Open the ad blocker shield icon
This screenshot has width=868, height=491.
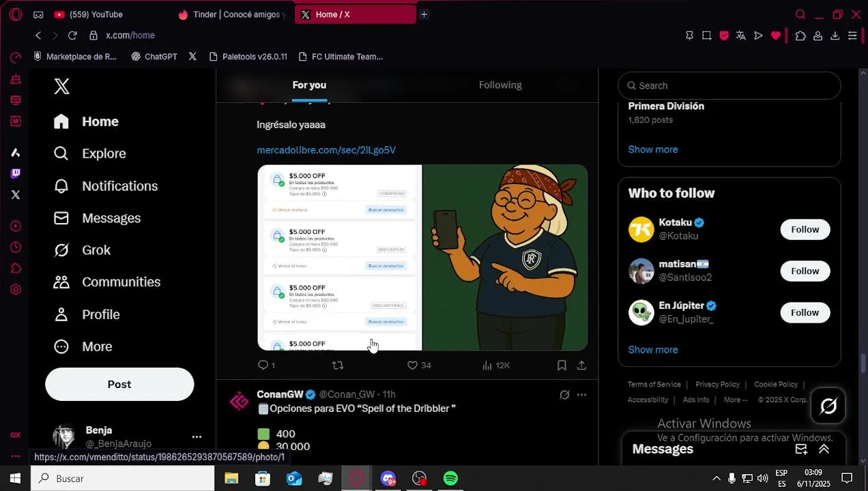click(x=724, y=35)
